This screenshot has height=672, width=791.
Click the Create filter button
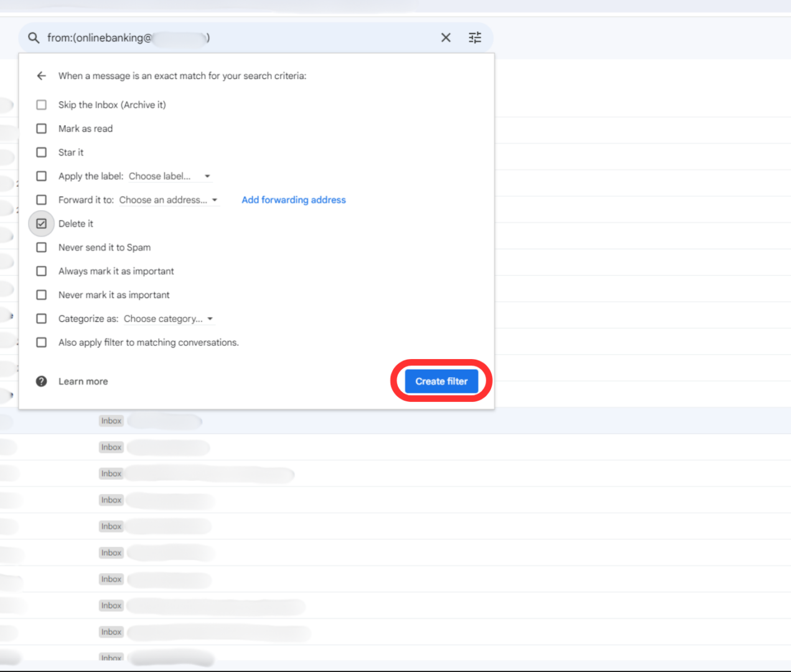pos(441,381)
